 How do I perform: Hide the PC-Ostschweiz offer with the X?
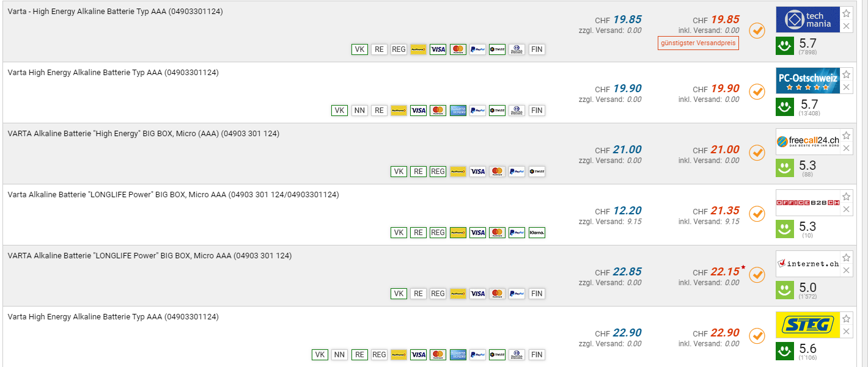point(846,87)
